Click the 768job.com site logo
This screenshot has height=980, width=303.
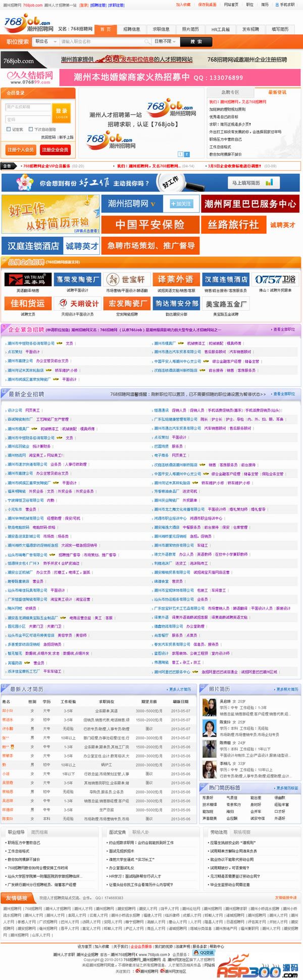coord(28,24)
